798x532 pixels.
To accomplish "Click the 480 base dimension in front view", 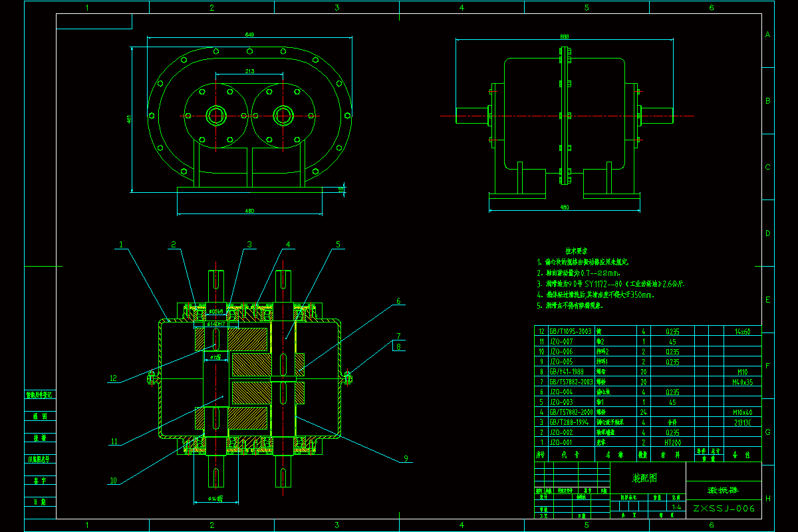I will [249, 211].
